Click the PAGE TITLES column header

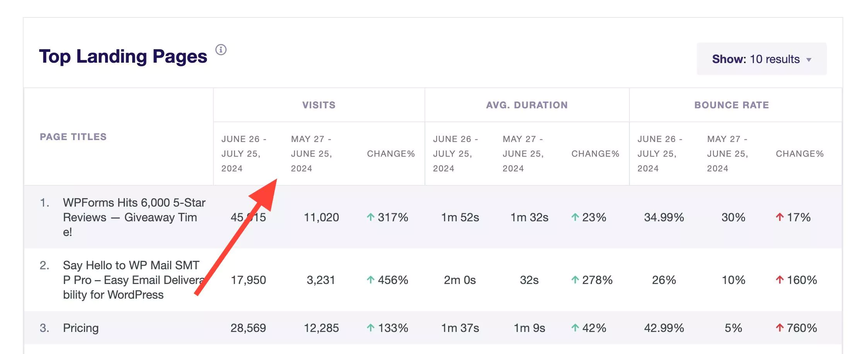pos(73,137)
